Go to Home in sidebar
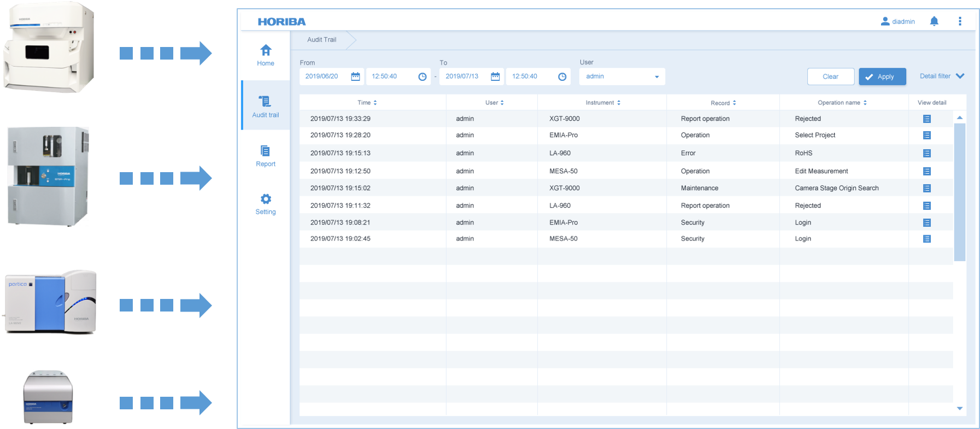This screenshot has width=980, height=429. click(x=266, y=55)
